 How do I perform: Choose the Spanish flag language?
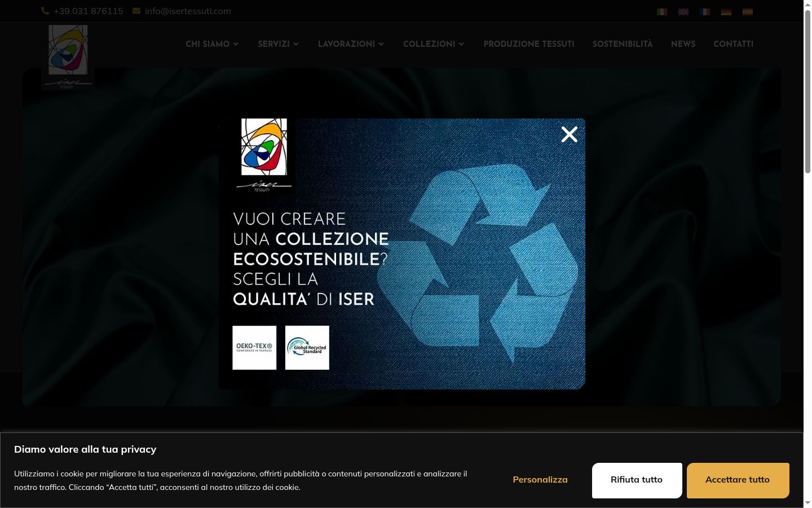pyautogui.click(x=748, y=11)
